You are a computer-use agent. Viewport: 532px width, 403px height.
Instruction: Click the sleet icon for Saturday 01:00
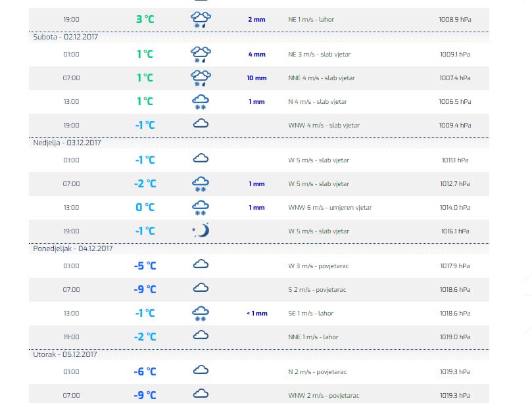point(201,55)
